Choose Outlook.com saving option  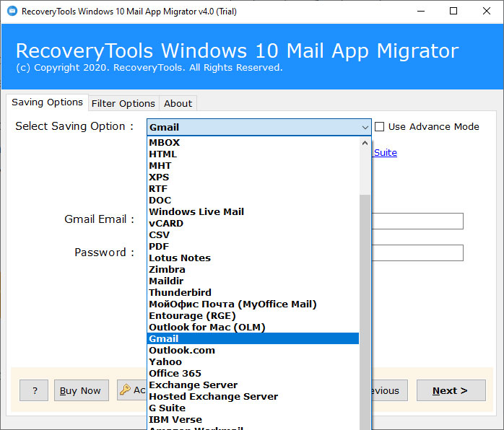(x=253, y=351)
